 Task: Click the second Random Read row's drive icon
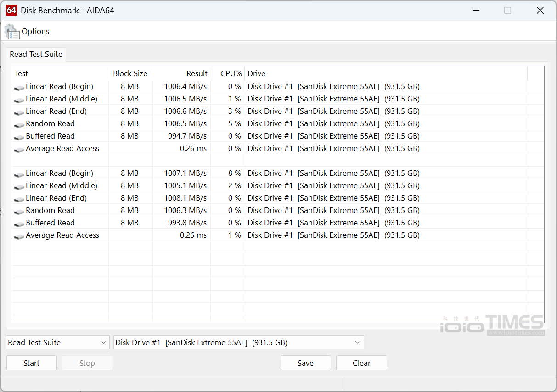click(x=19, y=210)
